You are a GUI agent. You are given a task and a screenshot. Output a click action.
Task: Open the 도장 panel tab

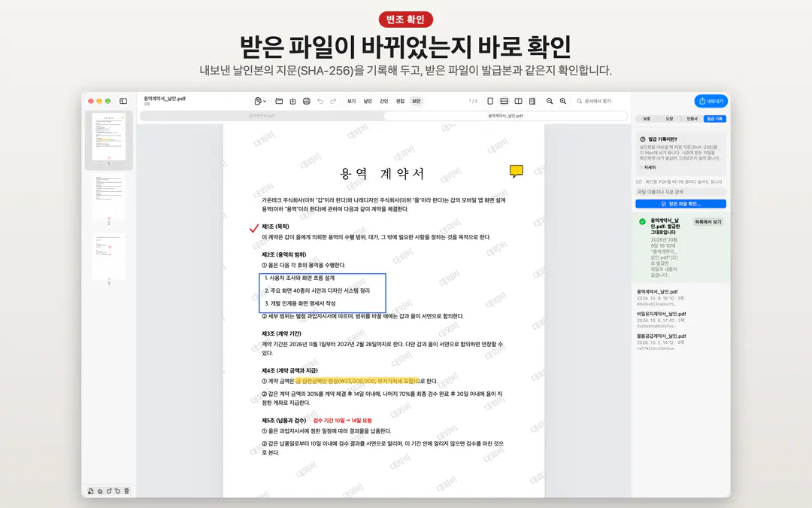click(669, 119)
